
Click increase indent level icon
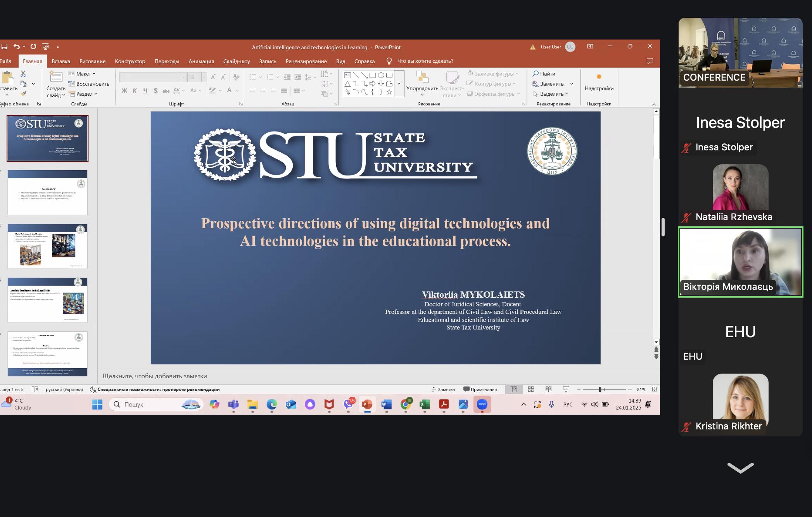[x=297, y=77]
